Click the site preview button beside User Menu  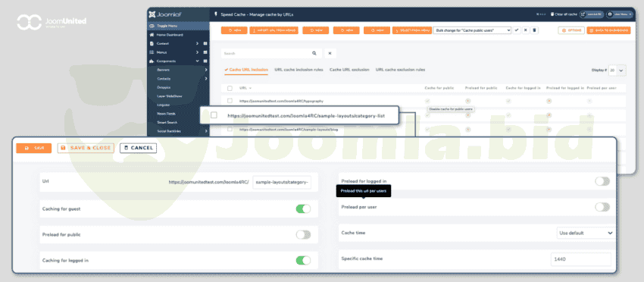tap(592, 14)
